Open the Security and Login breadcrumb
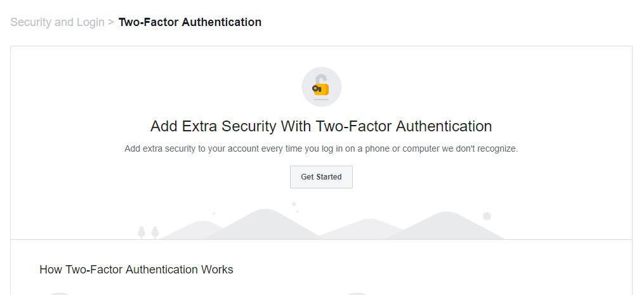This screenshot has width=644, height=295. click(57, 22)
